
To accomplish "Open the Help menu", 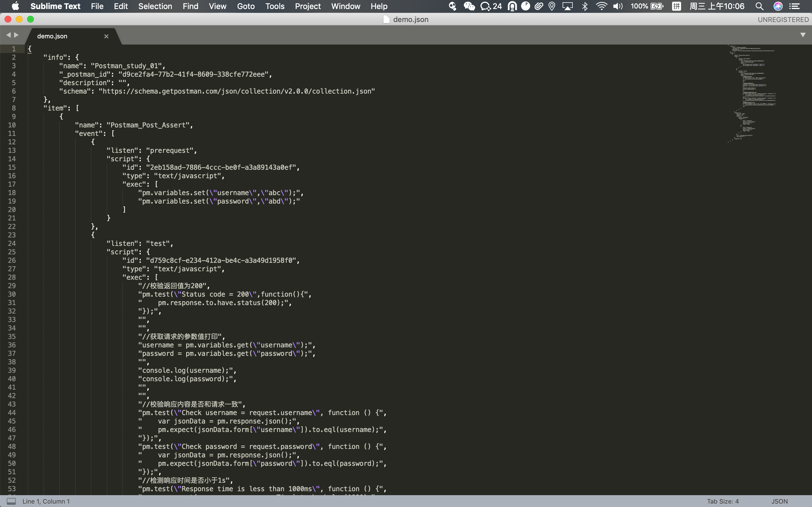I will click(379, 6).
